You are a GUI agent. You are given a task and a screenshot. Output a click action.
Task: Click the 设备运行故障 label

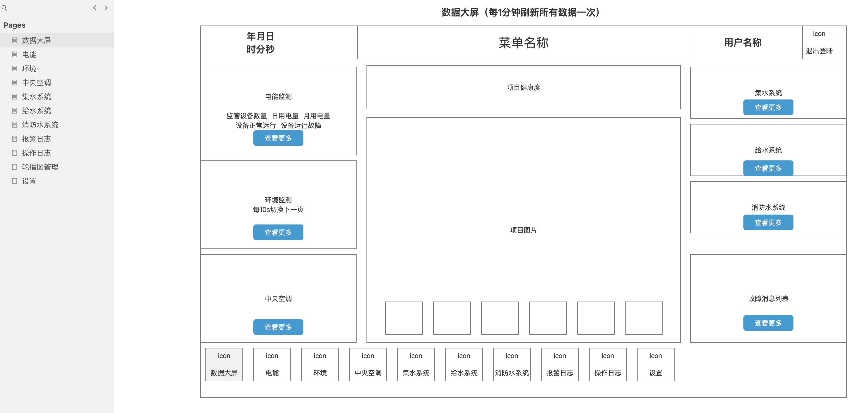[x=301, y=126]
